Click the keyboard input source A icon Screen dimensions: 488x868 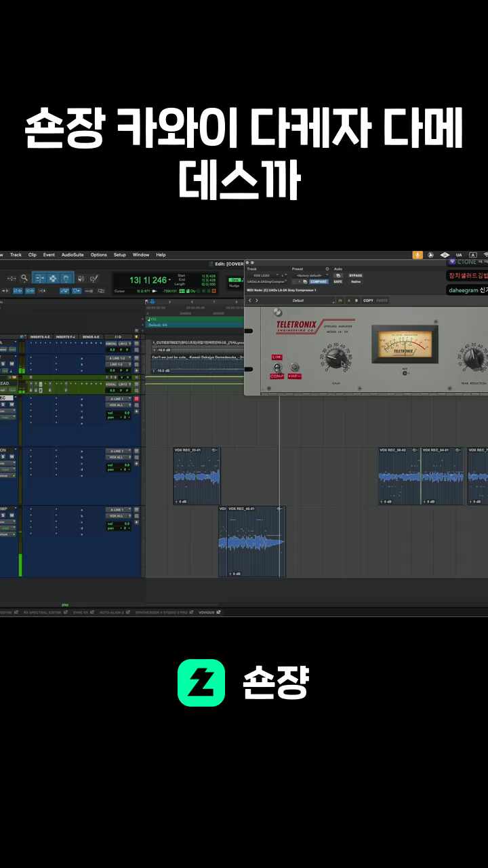point(473,255)
